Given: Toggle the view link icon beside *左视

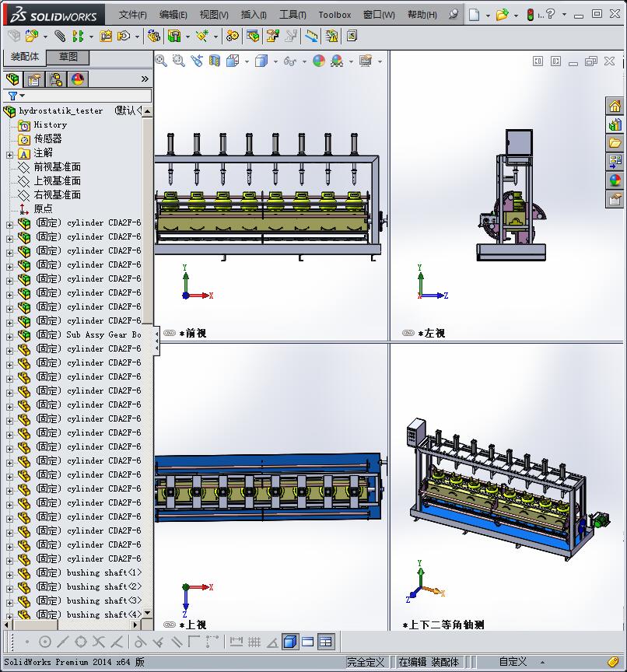Looking at the screenshot, I should tap(408, 333).
